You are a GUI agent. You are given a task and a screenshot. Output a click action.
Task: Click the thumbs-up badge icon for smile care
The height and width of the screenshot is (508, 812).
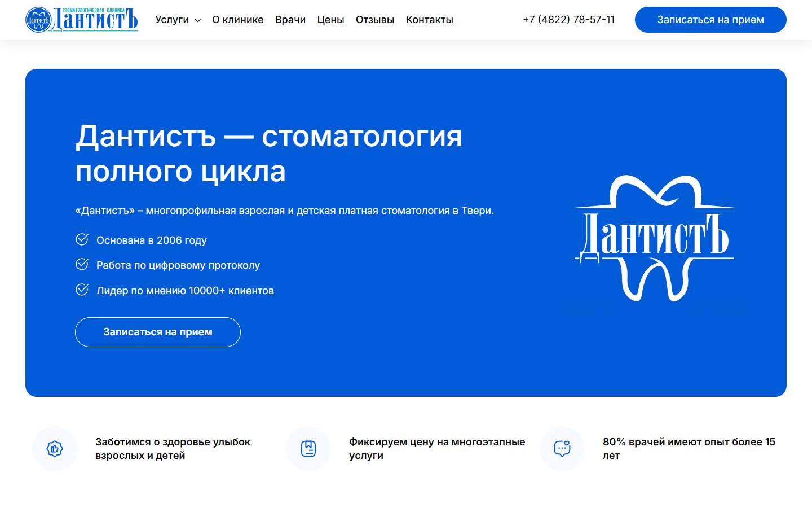55,449
